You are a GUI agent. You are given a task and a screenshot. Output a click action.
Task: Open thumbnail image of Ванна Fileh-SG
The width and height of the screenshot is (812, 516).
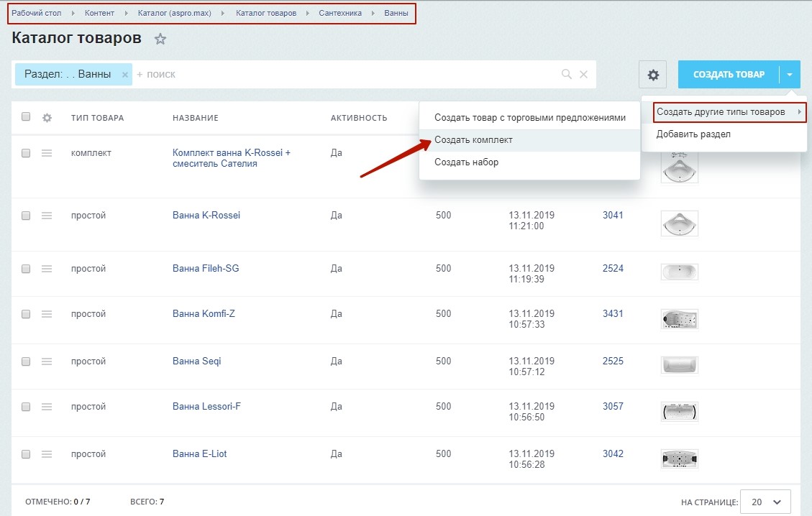coord(680,272)
